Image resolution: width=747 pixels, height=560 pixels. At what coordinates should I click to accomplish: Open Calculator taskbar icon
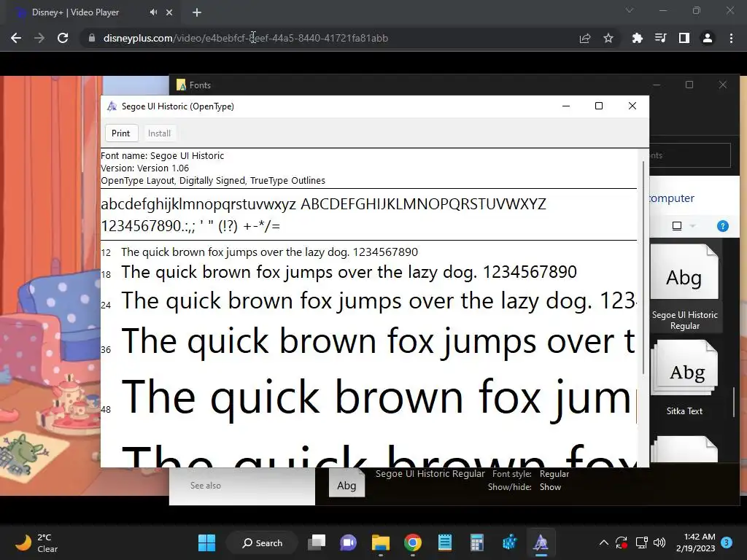pos(477,542)
